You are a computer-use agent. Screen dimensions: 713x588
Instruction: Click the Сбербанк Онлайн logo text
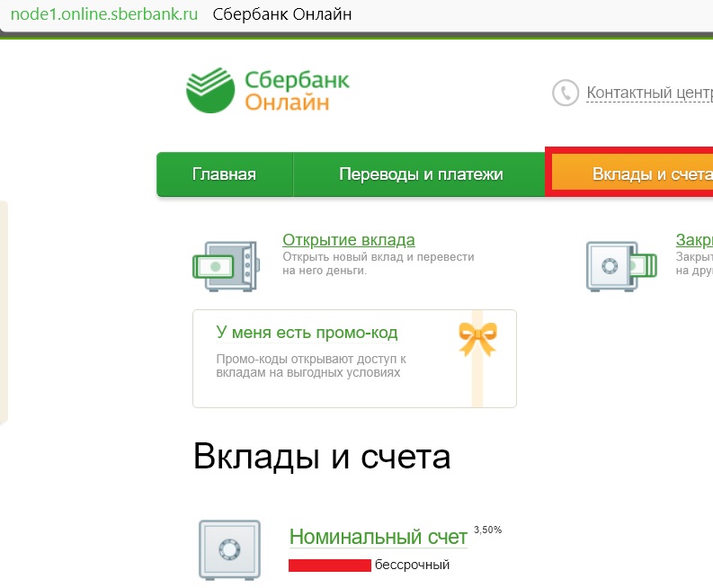(x=297, y=91)
